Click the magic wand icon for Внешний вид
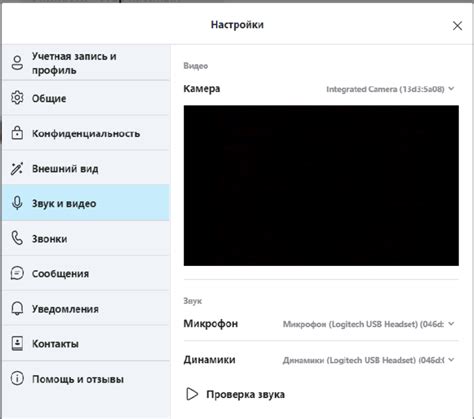Viewport: 474px width, 419px height. coord(17,168)
